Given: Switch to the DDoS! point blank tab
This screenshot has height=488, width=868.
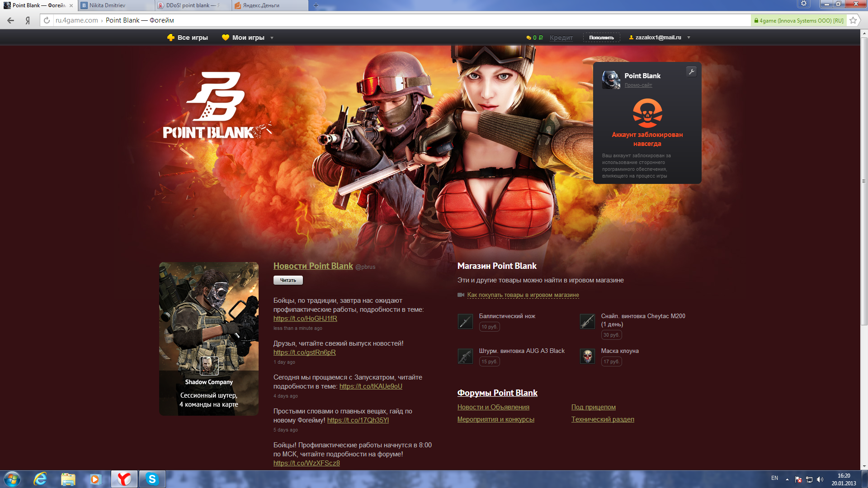Looking at the screenshot, I should [x=193, y=5].
